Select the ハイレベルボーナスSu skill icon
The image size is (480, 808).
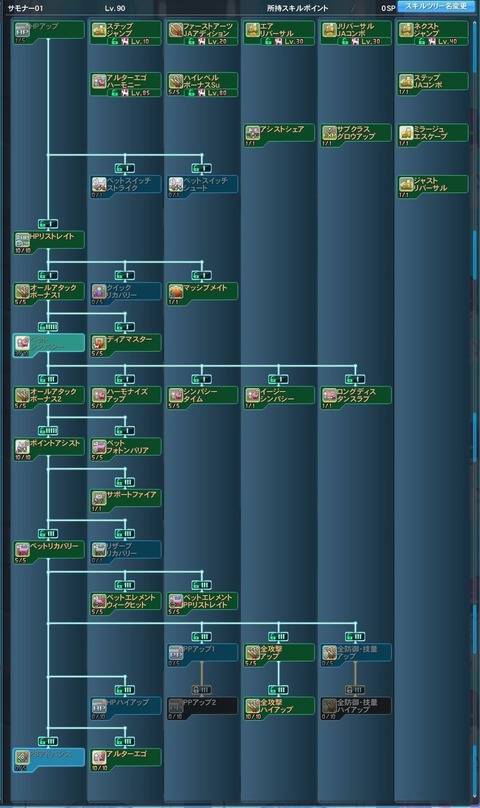point(175,81)
